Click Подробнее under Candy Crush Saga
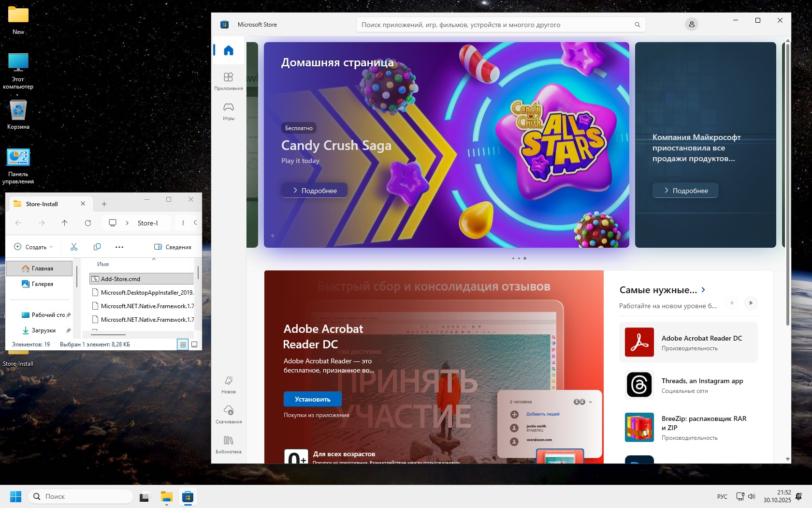 pos(315,191)
